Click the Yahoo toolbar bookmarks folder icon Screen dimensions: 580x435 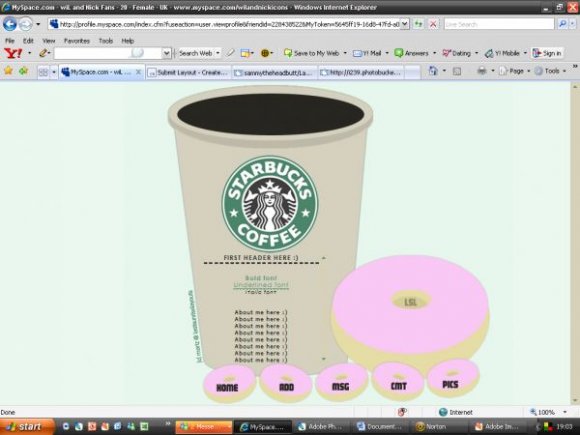[245, 53]
